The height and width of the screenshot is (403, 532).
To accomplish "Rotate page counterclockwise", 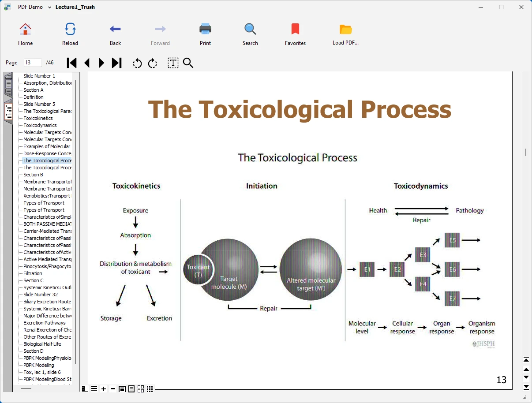I will [x=137, y=63].
